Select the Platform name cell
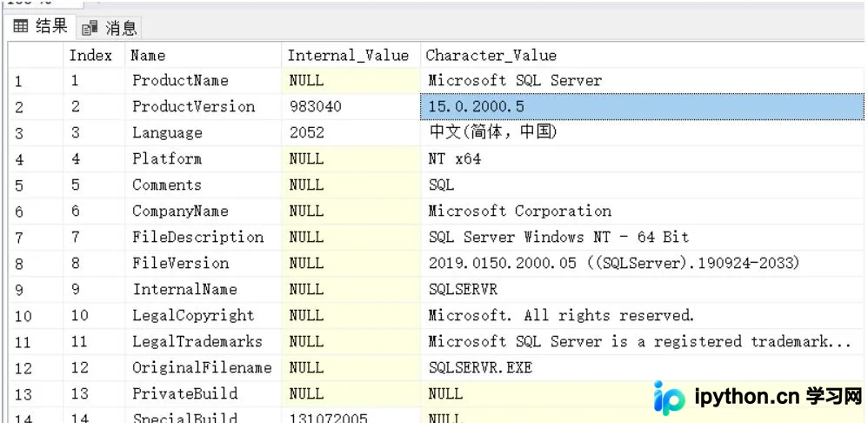This screenshot has width=868, height=423. tap(204, 159)
